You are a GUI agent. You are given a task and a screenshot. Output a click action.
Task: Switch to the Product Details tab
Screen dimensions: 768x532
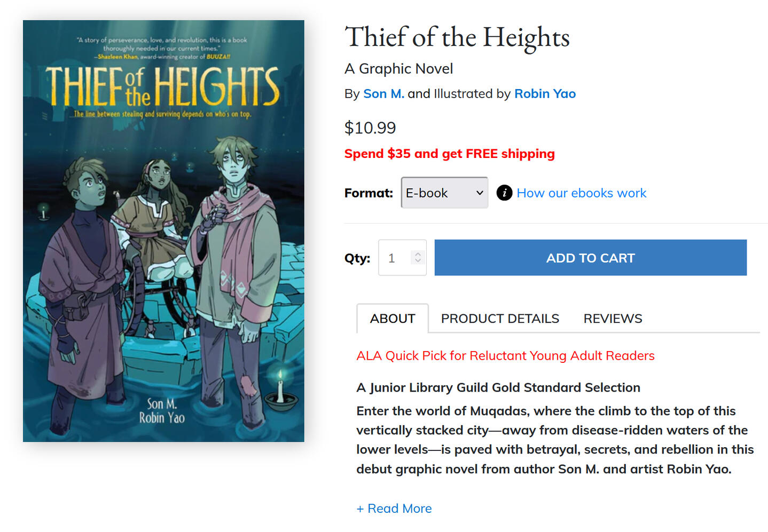[500, 319]
